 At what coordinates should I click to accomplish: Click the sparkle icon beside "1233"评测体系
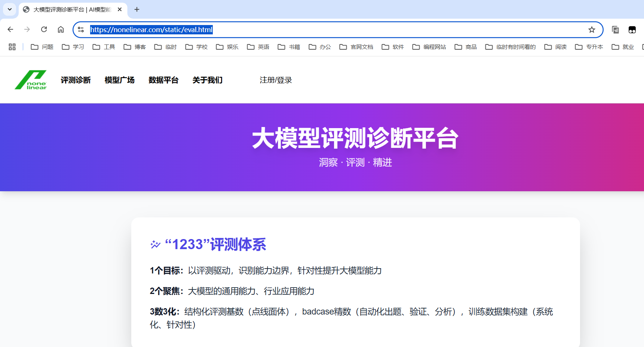(x=155, y=245)
